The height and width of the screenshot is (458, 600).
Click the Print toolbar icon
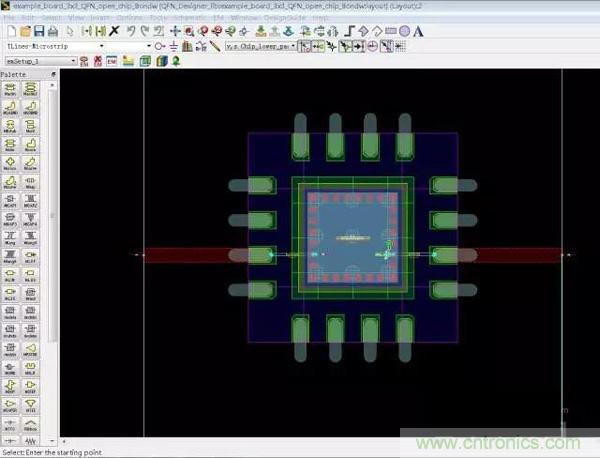52,32
